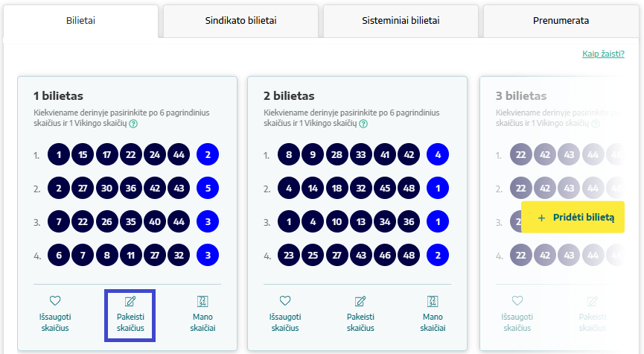Select the Bilietai tab
Image resolution: width=644 pixels, height=354 pixels.
80,21
